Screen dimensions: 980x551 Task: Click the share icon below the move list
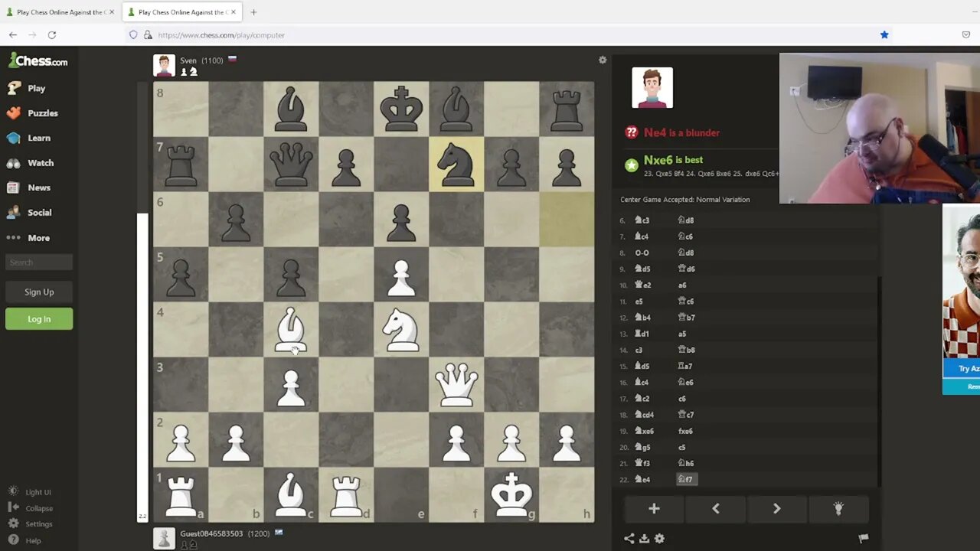tap(629, 539)
